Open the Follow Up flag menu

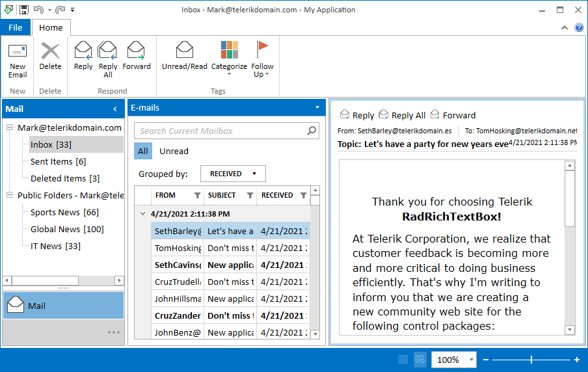(262, 59)
